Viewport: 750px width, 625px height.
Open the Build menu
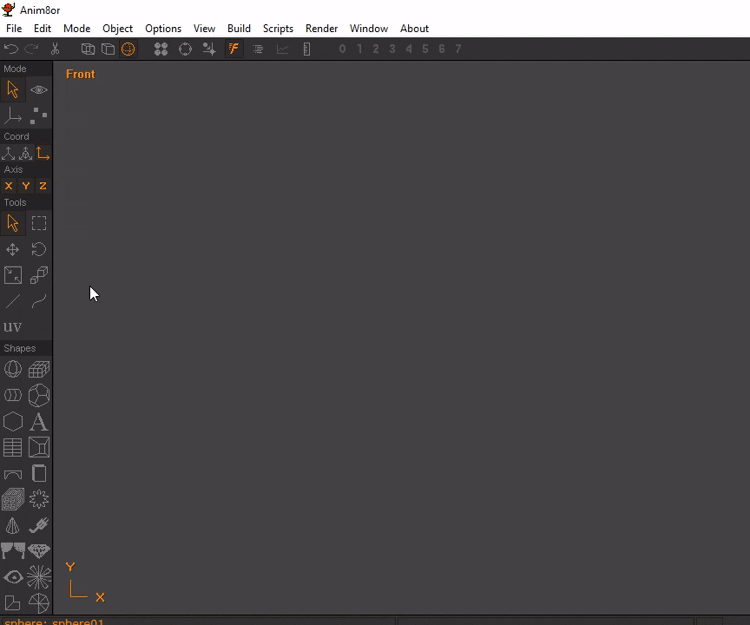[239, 28]
